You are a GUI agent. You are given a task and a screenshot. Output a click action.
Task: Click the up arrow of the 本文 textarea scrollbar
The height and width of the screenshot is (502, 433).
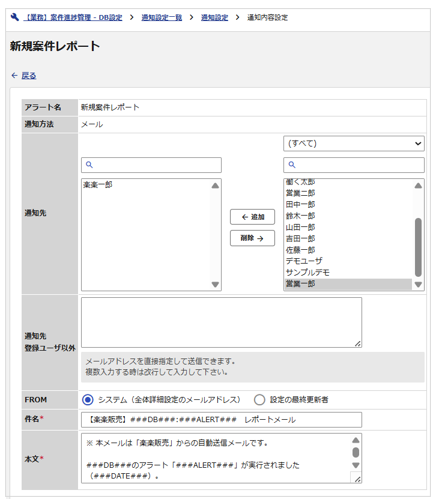(x=356, y=440)
